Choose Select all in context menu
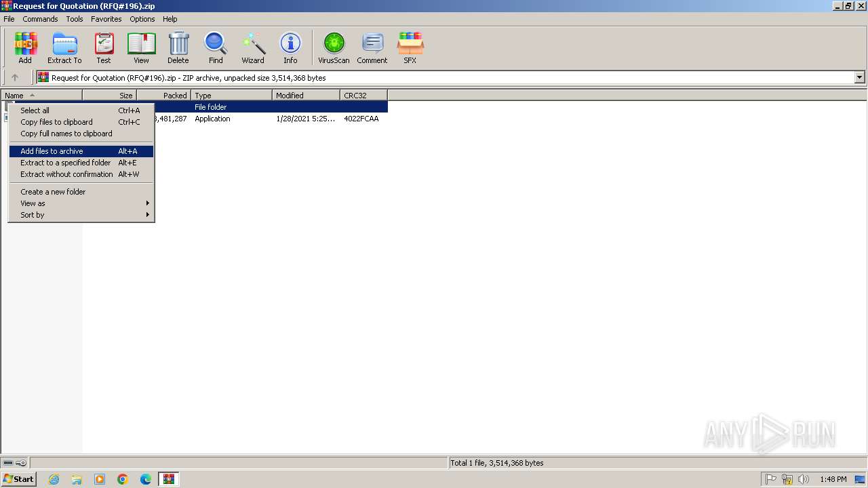 point(81,110)
